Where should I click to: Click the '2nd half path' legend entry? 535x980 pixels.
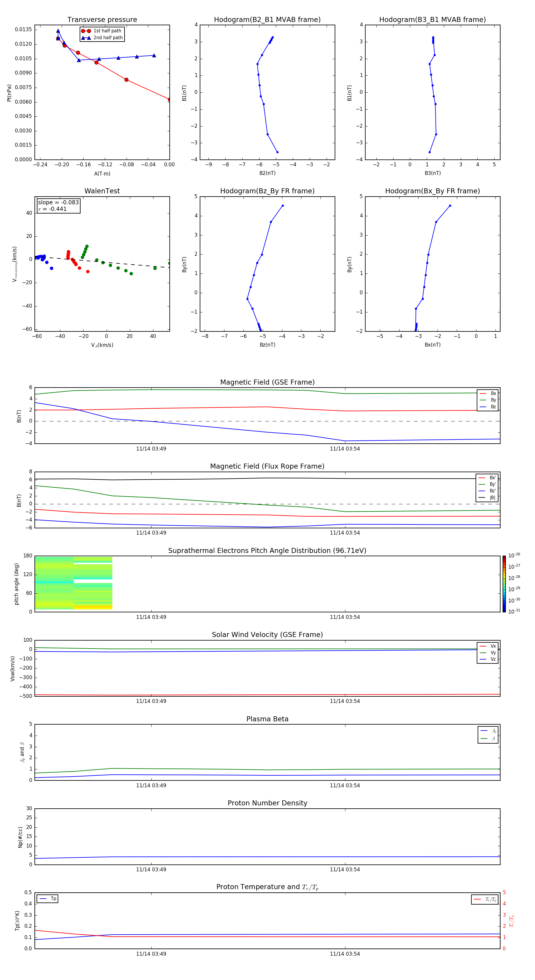point(102,38)
